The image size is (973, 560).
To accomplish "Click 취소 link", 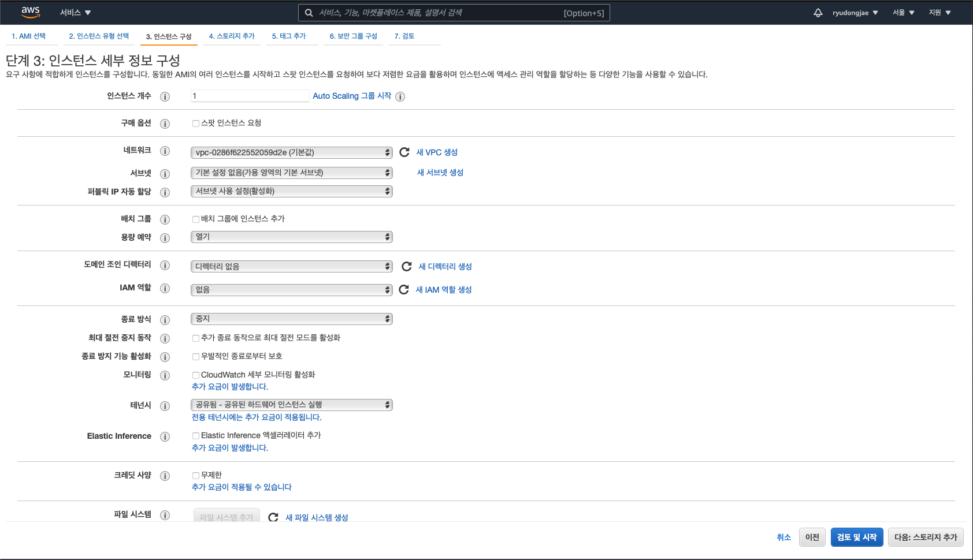I will pos(783,537).
